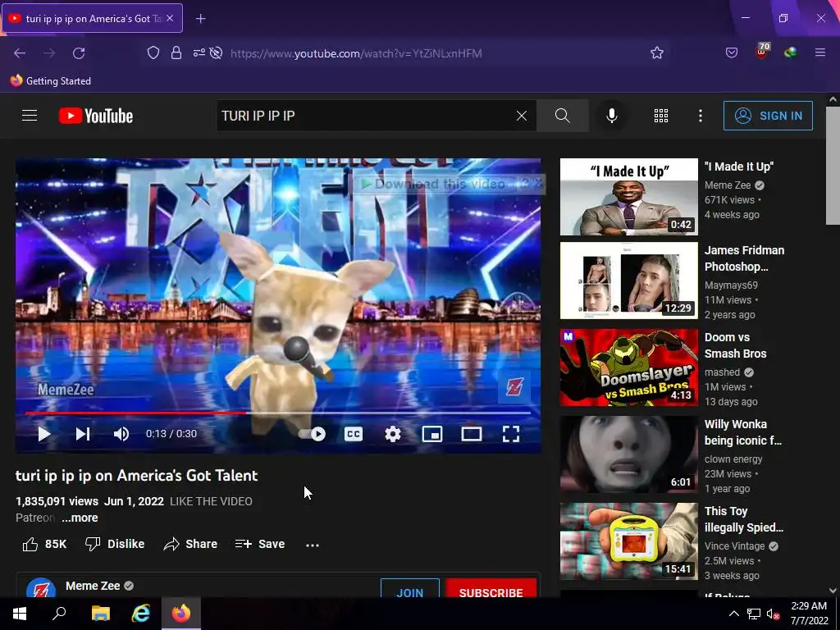
Task: Enter full screen mode
Action: pyautogui.click(x=511, y=434)
